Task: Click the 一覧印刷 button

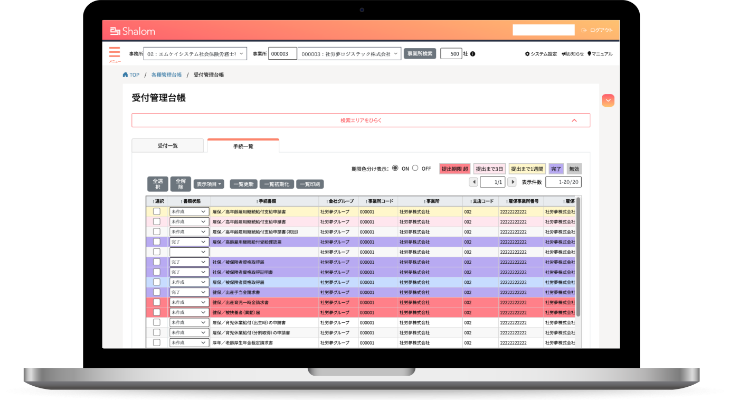Action: pos(310,184)
